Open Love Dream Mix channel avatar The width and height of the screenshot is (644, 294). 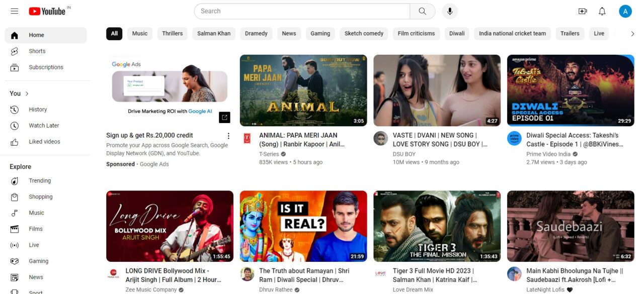pyautogui.click(x=380, y=274)
